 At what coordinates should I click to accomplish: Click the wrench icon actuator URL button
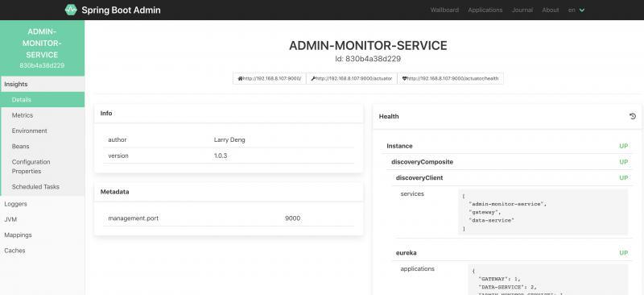[x=352, y=78]
